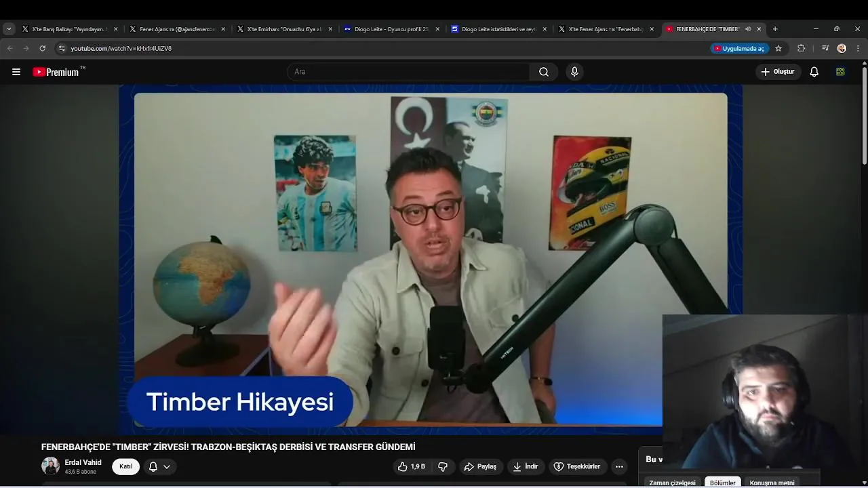The height and width of the screenshot is (488, 868).
Task: Click the 43,6 B abone subscriber count
Action: (80, 472)
